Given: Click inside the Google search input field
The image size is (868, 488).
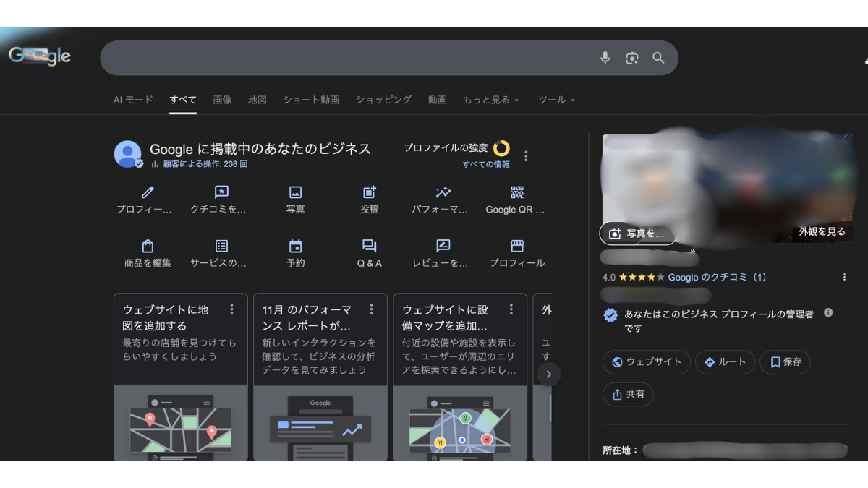Looking at the screenshot, I should (347, 58).
